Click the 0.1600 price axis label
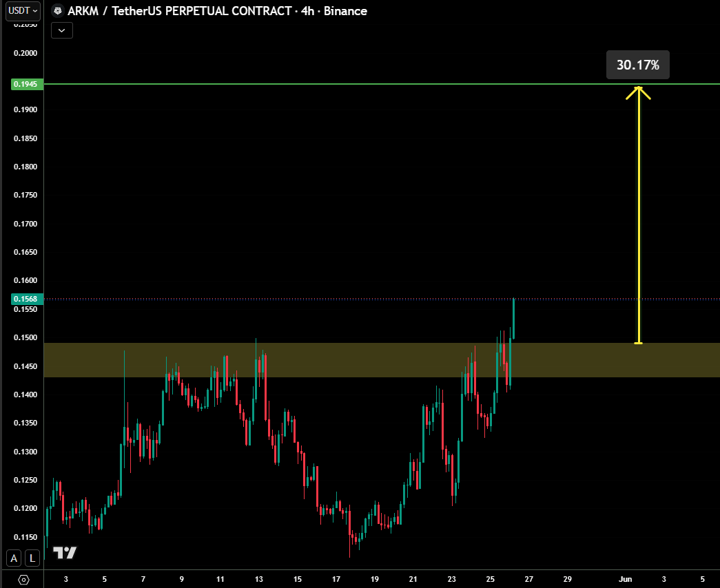This screenshot has height=588, width=720. (x=25, y=280)
